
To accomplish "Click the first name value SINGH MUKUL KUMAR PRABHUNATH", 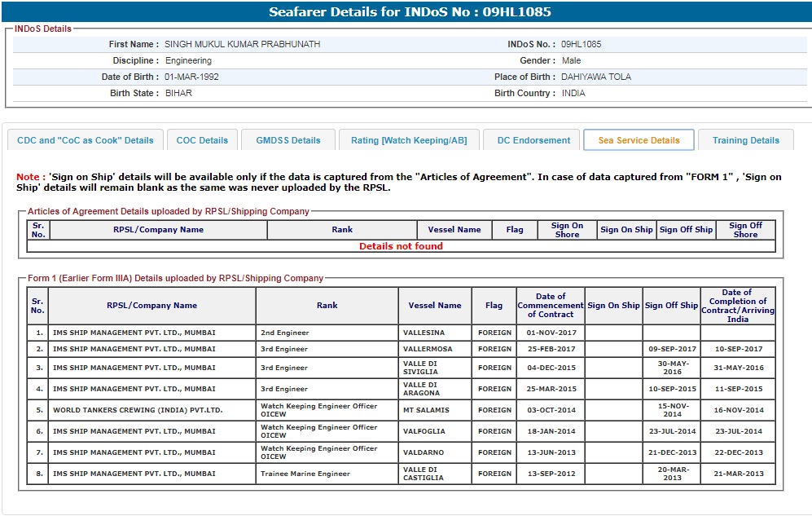I will tap(242, 44).
